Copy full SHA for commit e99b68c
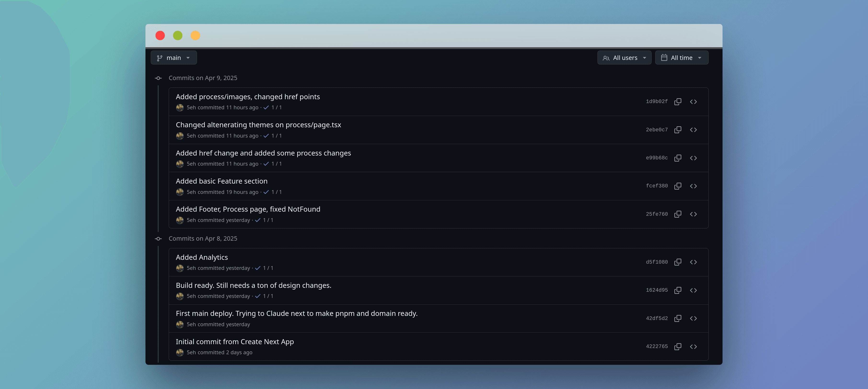868x389 pixels. [678, 158]
